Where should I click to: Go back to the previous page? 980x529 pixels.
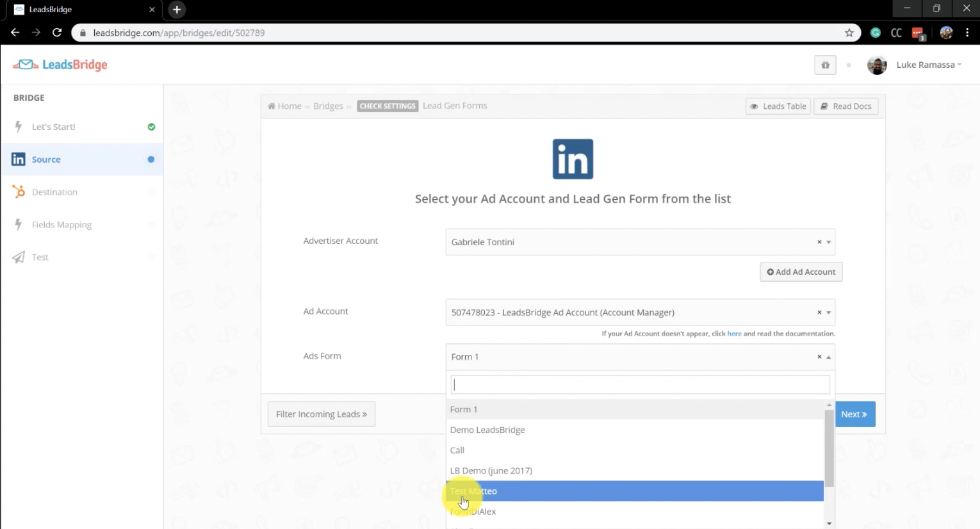coord(15,33)
